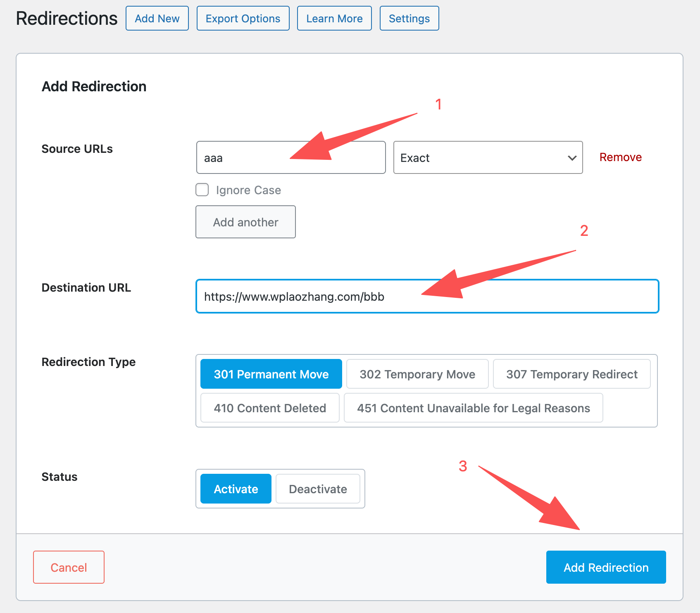Click the Source URLs text field
Viewport: 700px width, 613px height.
248,158
